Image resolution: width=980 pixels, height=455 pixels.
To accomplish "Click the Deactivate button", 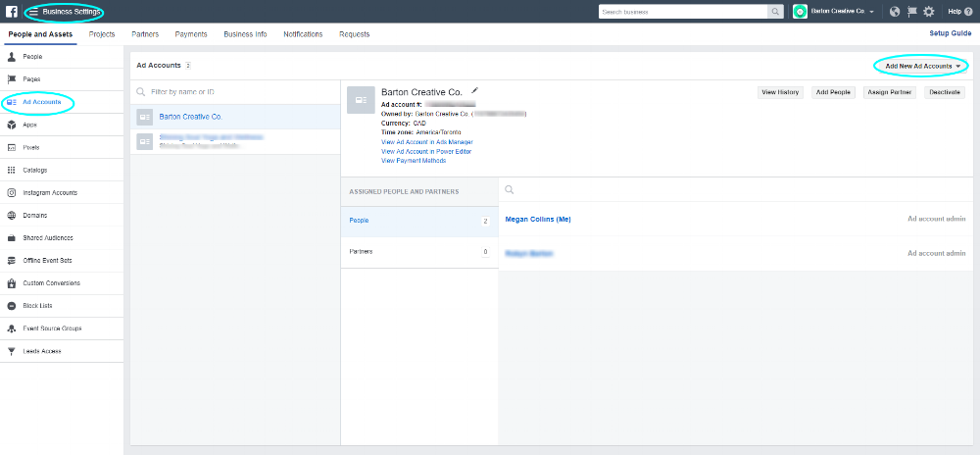I will [x=945, y=92].
